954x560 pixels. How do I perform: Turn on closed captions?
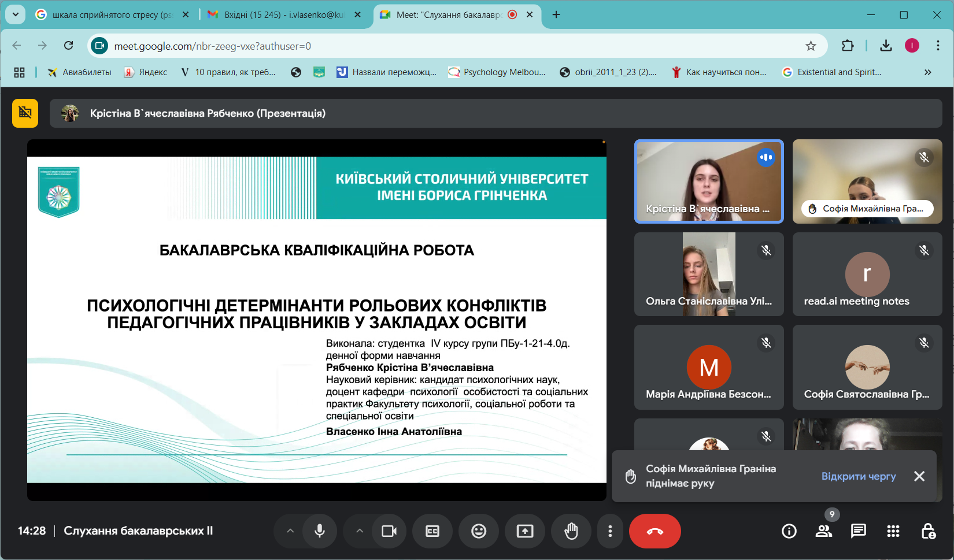click(432, 531)
